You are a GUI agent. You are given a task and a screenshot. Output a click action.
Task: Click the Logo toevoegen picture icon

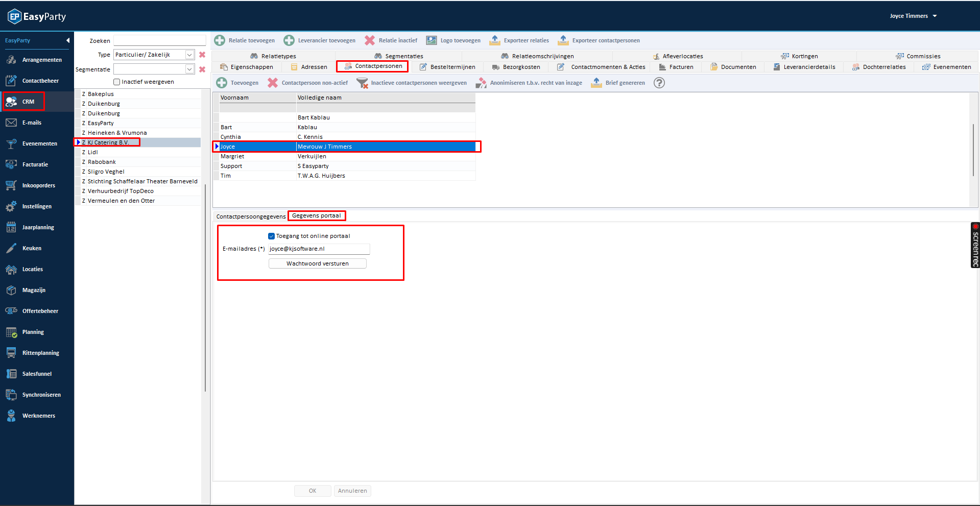[432, 40]
